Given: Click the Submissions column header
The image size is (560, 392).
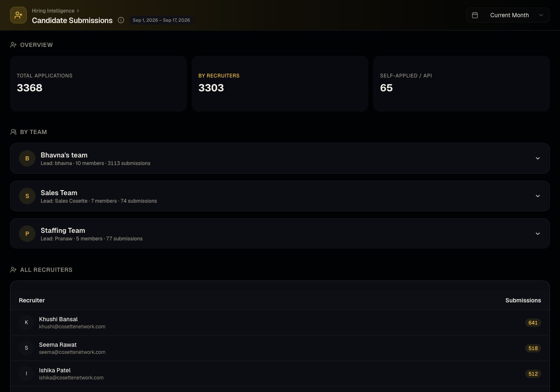Looking at the screenshot, I should coord(523,300).
